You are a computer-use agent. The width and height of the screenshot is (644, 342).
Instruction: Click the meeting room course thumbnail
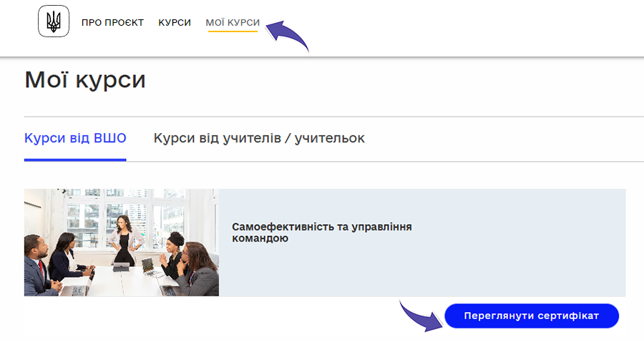(122, 243)
